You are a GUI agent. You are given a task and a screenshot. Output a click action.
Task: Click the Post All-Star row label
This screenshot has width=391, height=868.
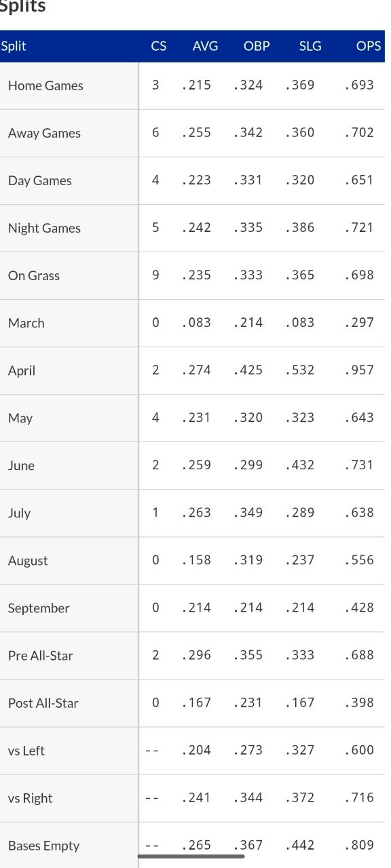[43, 703]
